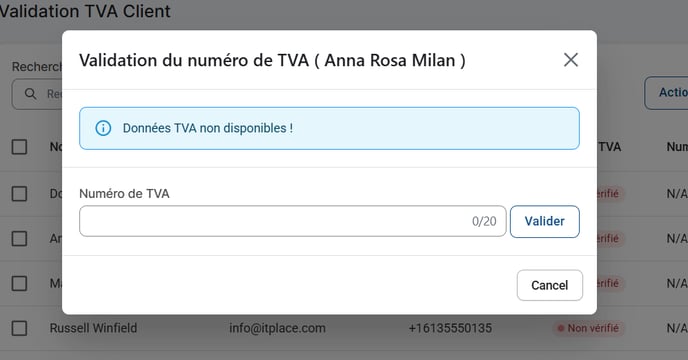Click the Non vérifié status badge for Russell Winfield
The height and width of the screenshot is (360, 688).
click(x=588, y=328)
